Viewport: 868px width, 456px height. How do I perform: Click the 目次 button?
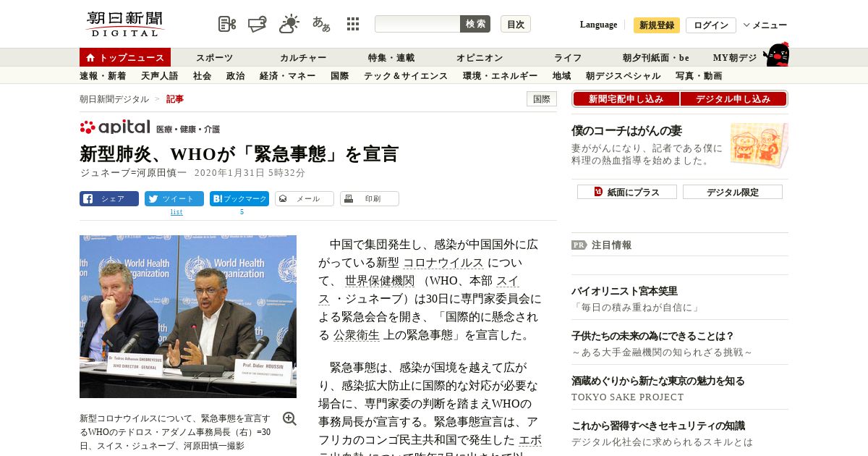pyautogui.click(x=516, y=24)
